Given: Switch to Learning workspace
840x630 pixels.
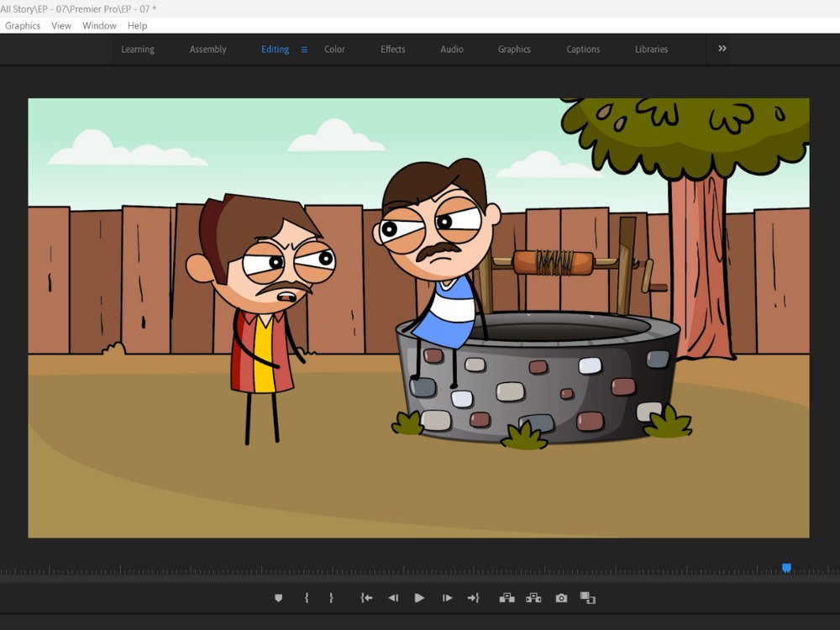Looking at the screenshot, I should 138,50.
